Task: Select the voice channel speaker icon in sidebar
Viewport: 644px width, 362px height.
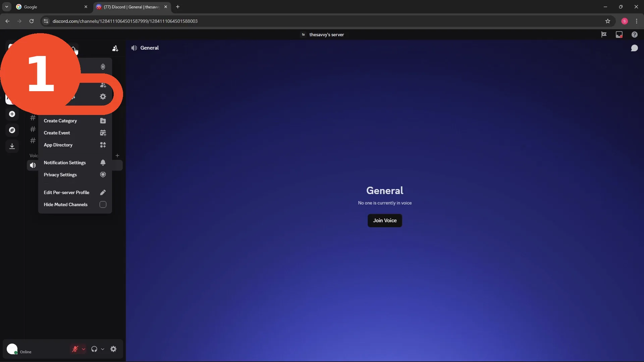Action: 33,165
